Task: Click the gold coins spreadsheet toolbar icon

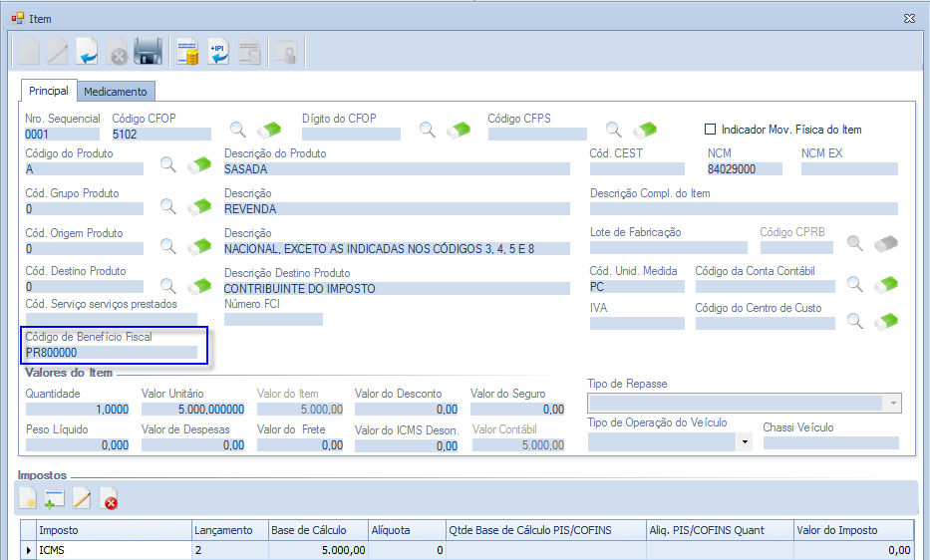Action: coord(187,52)
